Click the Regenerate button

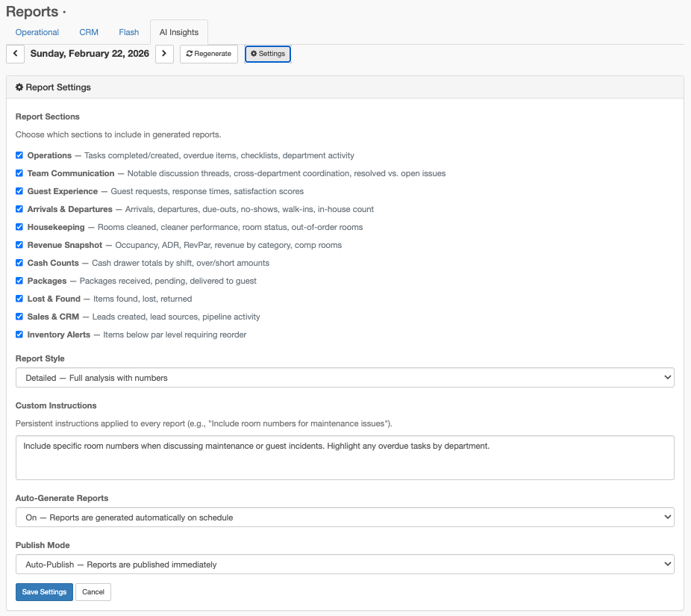[209, 54]
